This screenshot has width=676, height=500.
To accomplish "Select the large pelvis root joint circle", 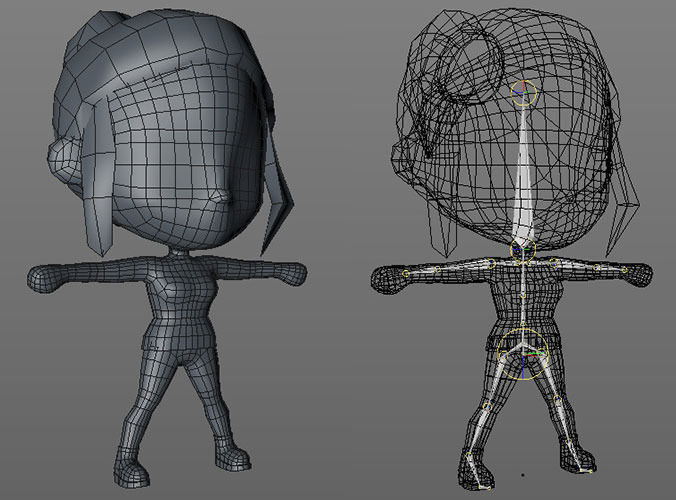I will pyautogui.click(x=523, y=354).
